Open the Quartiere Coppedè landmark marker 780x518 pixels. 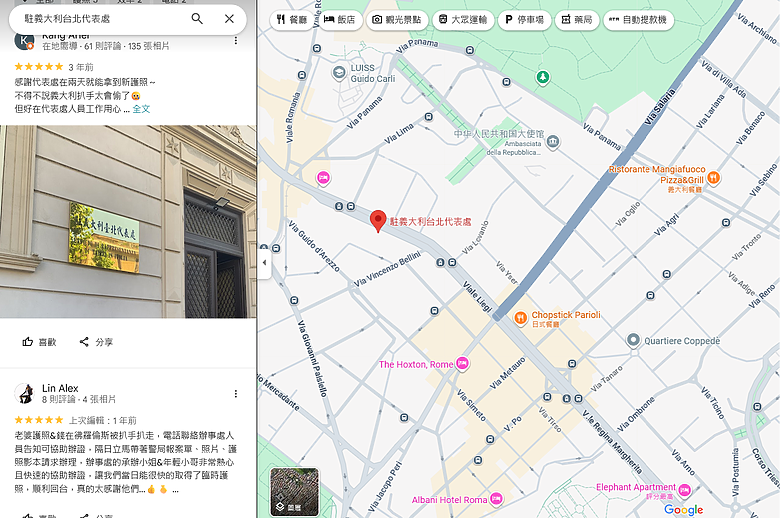(x=633, y=340)
